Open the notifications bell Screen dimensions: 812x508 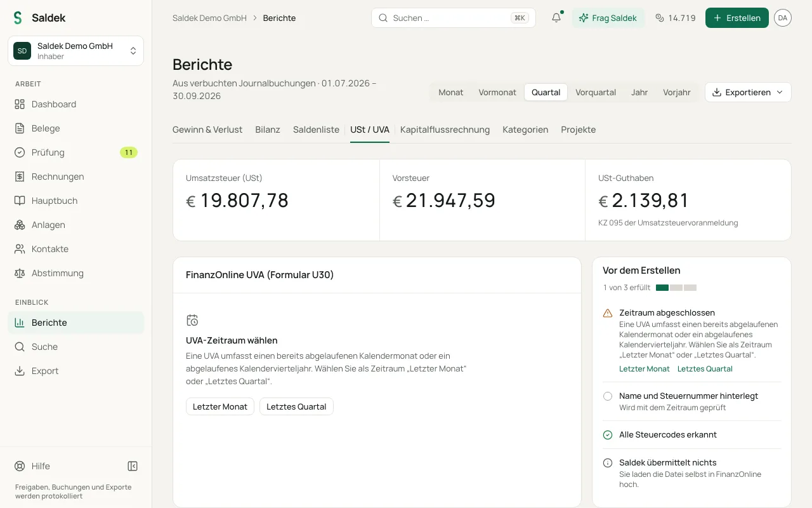coord(556,18)
